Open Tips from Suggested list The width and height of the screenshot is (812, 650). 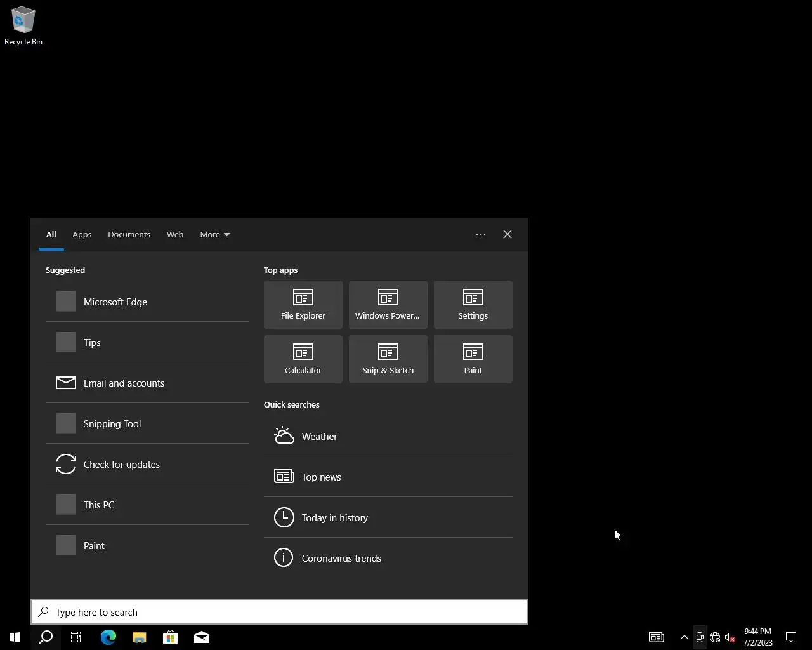click(x=147, y=342)
